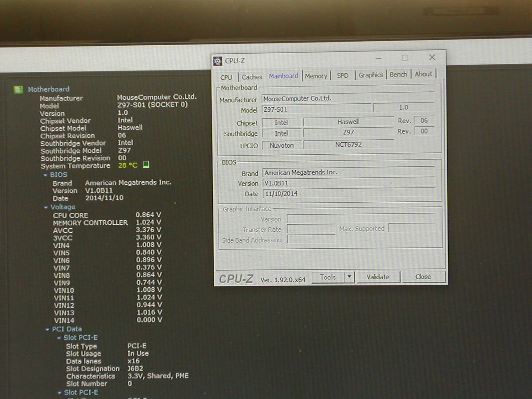Screen dimensions: 532x399
Task: Click the LPCIO vendor field showing Nuvoton
Action: tap(282, 145)
